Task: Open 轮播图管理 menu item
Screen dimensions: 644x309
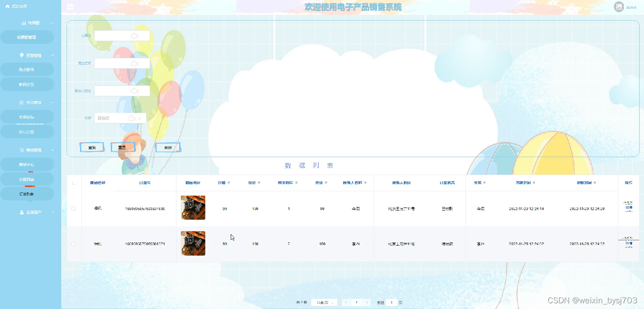Action: coord(27,37)
